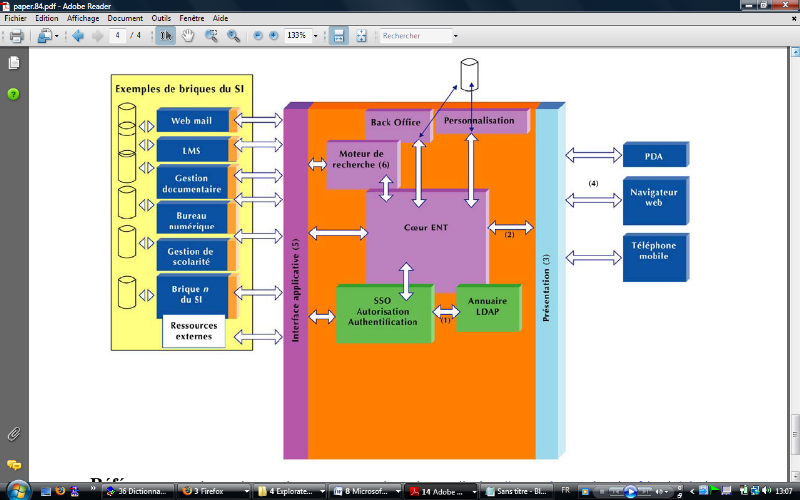Screen dimensions: 800x500
Task: Expand the zoom percentage dropdown
Action: tap(316, 36)
